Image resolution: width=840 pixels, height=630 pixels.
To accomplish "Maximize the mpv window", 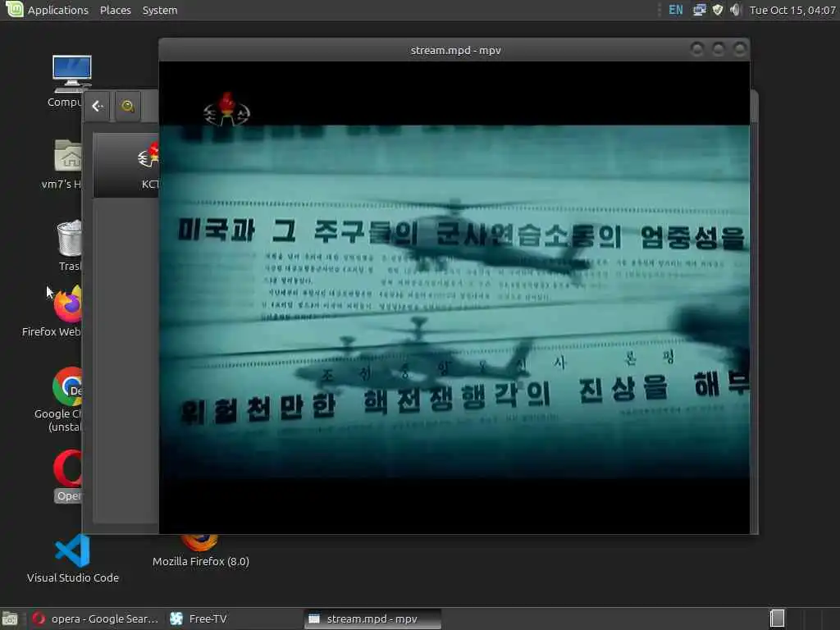I will (x=719, y=50).
